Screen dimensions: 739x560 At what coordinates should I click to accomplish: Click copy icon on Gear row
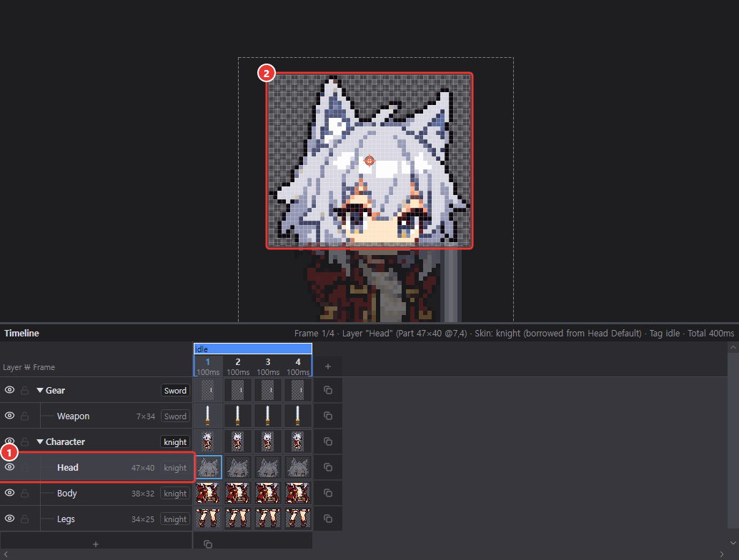[328, 390]
